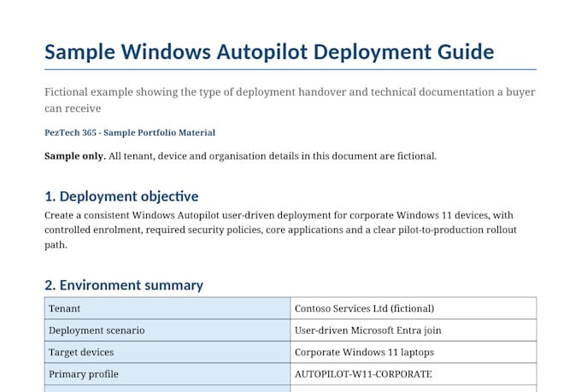Click the 'AUTOPILOT-W11-CORPORATE' cell
The width and height of the screenshot is (581, 392).
click(414, 374)
